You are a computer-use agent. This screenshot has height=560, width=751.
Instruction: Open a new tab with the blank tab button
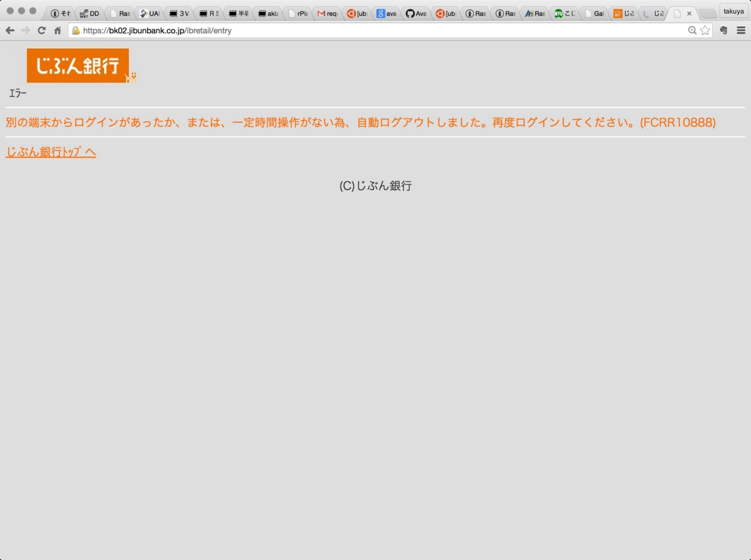[x=707, y=14]
